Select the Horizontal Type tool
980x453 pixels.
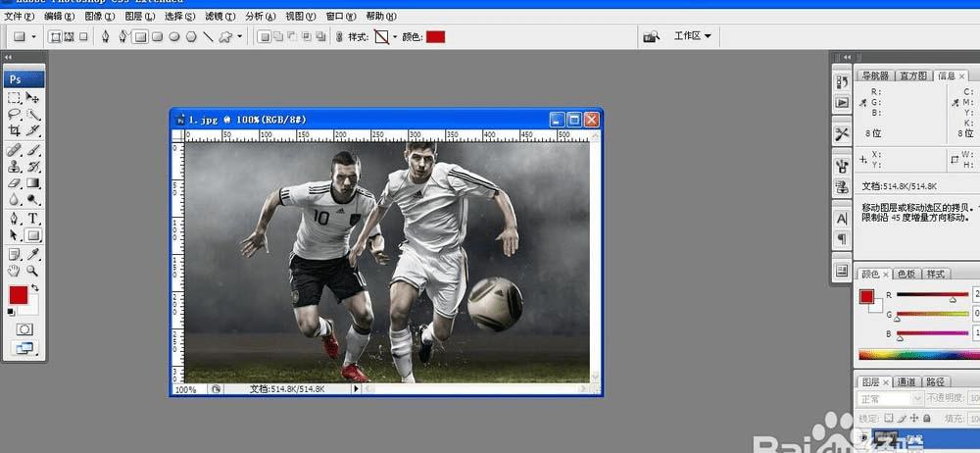tap(33, 219)
